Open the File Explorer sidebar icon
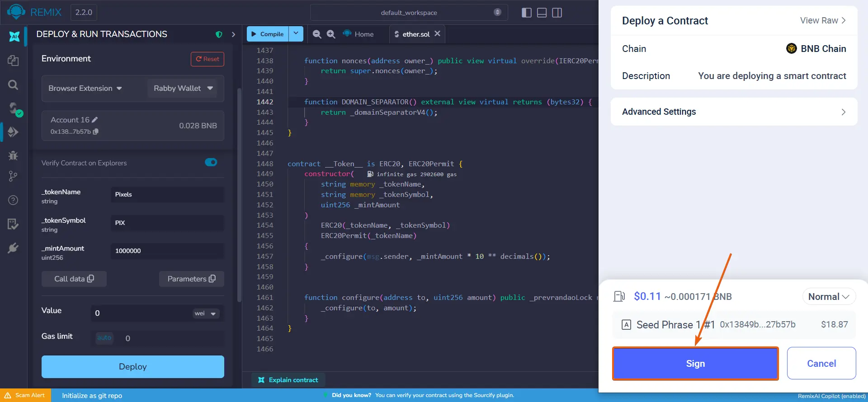This screenshot has width=868, height=402. point(13,61)
